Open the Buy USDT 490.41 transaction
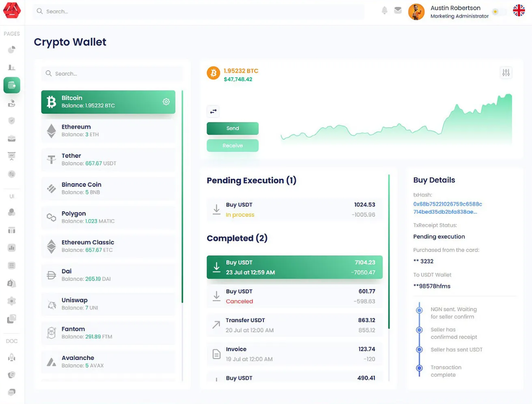The width and height of the screenshot is (532, 404). pyautogui.click(x=295, y=377)
